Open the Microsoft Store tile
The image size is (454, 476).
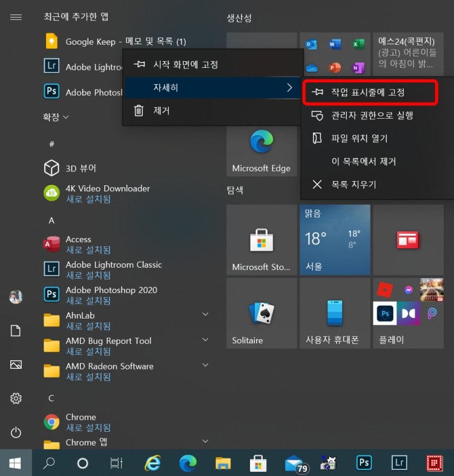point(262,240)
